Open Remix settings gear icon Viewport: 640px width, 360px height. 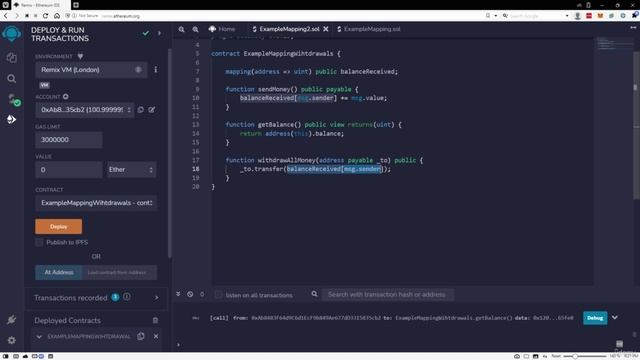(x=11, y=340)
